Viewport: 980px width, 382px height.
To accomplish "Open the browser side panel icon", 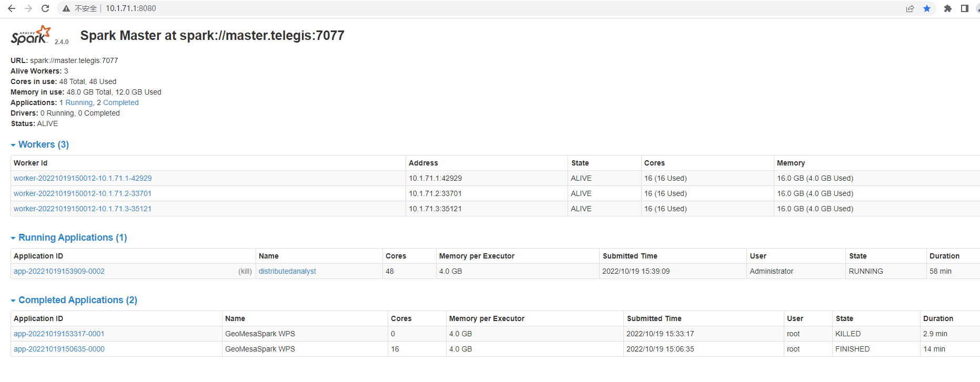I will click(x=965, y=8).
